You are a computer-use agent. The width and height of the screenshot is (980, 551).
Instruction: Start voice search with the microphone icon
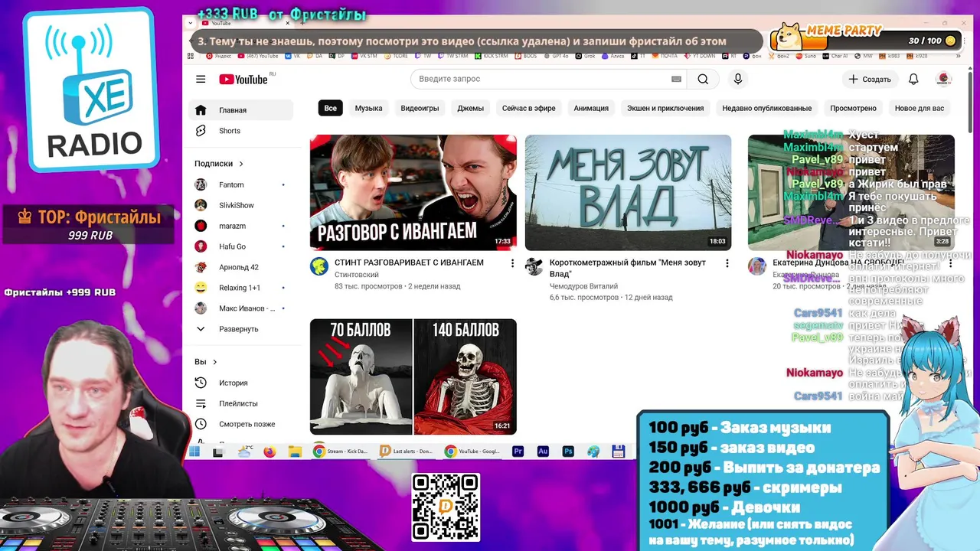pyautogui.click(x=738, y=79)
